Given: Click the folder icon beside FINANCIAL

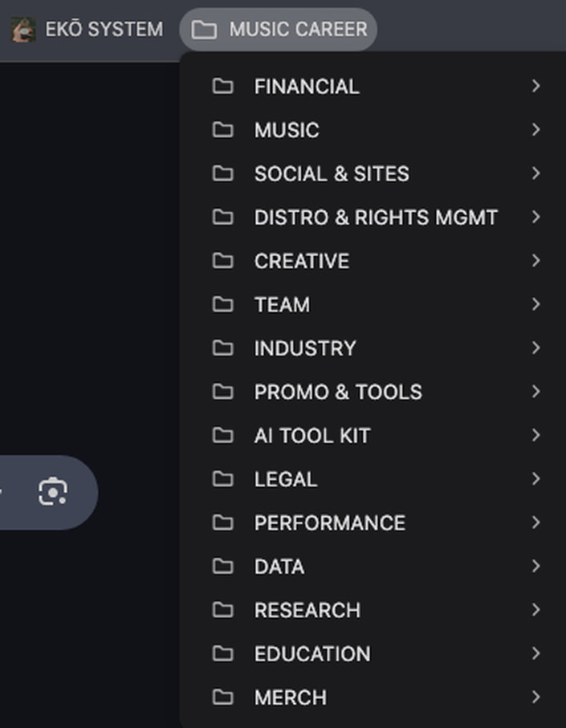Looking at the screenshot, I should (223, 86).
